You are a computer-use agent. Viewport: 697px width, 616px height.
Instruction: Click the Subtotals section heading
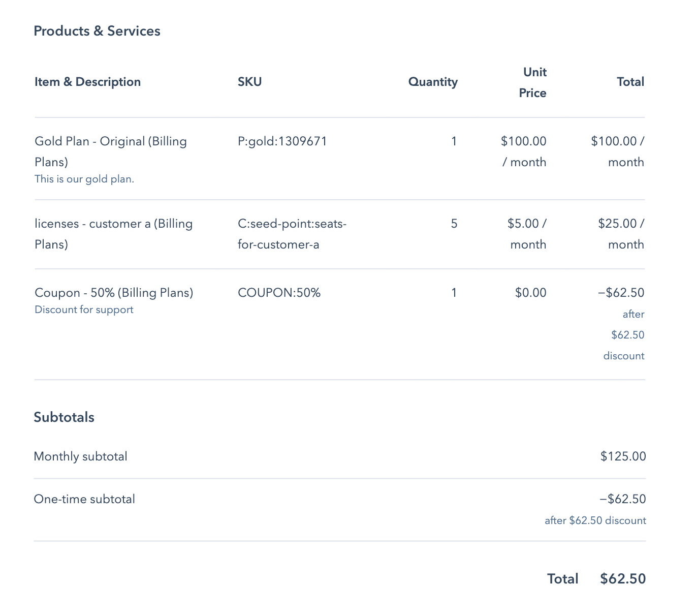(64, 417)
